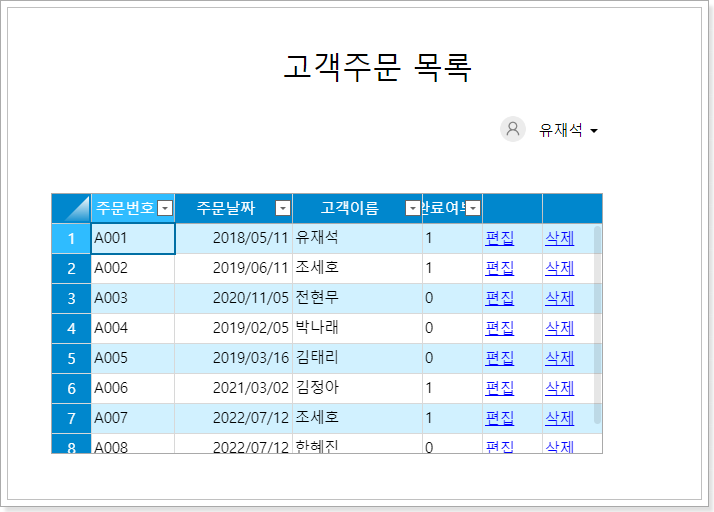Select row header number 5
Image resolution: width=714 pixels, height=512 pixels.
pyautogui.click(x=71, y=358)
